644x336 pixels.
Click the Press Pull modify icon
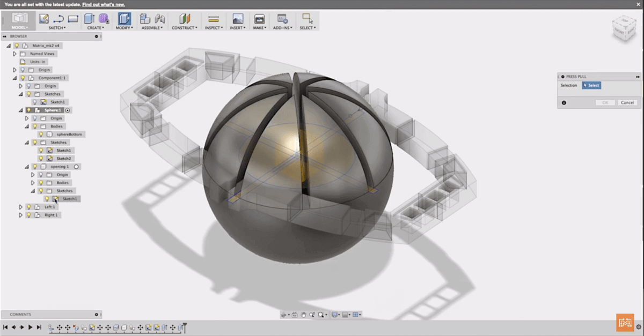[124, 19]
